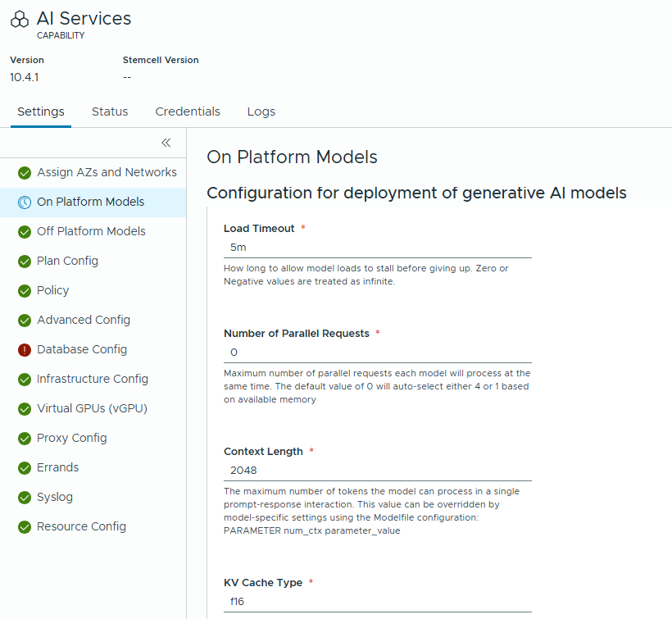Click the Configuration for deployment heading
This screenshot has height=619, width=672.
[x=416, y=193]
